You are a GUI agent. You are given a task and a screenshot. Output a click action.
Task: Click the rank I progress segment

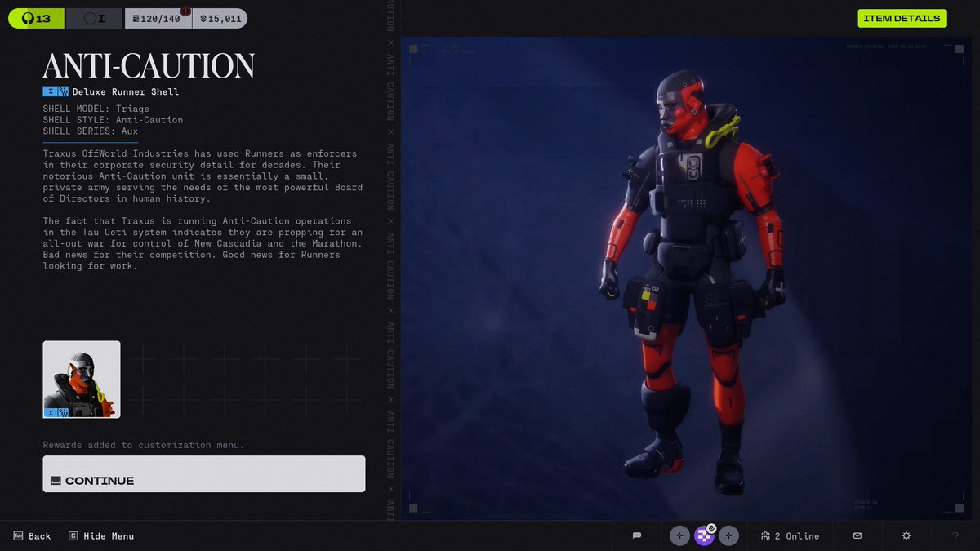pyautogui.click(x=95, y=18)
